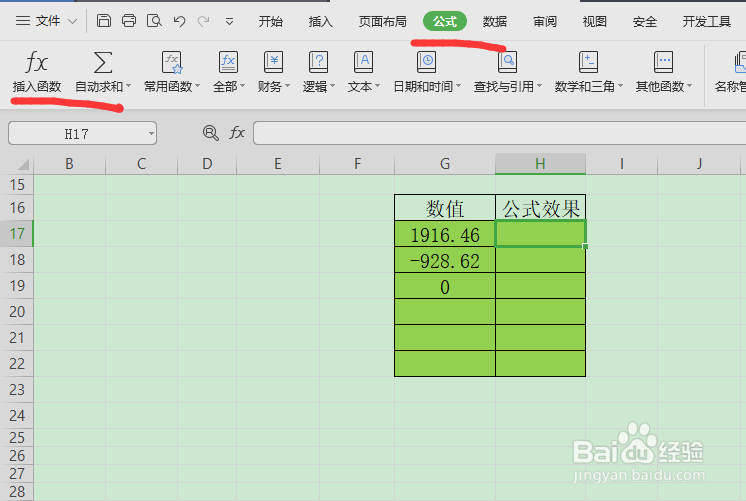Viewport: 746px width, 501px height.
Task: Expand the Name Box H17 dropdown arrow
Action: tap(151, 134)
